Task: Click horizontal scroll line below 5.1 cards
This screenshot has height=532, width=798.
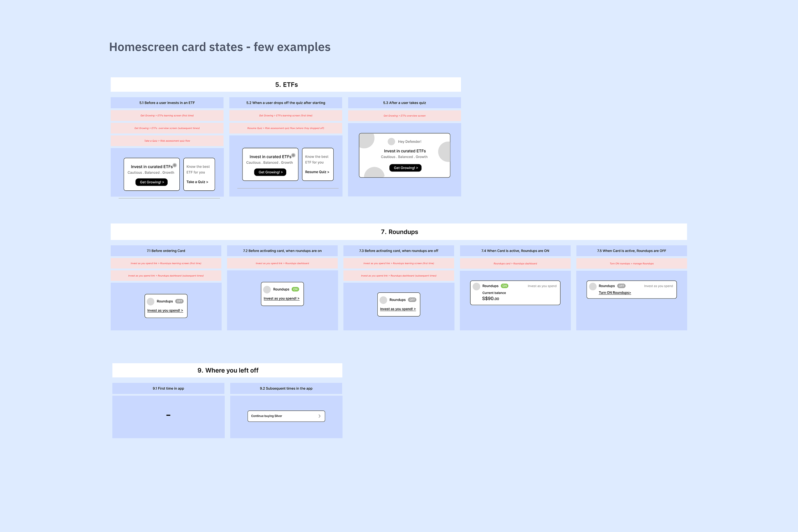Action: pyautogui.click(x=169, y=198)
